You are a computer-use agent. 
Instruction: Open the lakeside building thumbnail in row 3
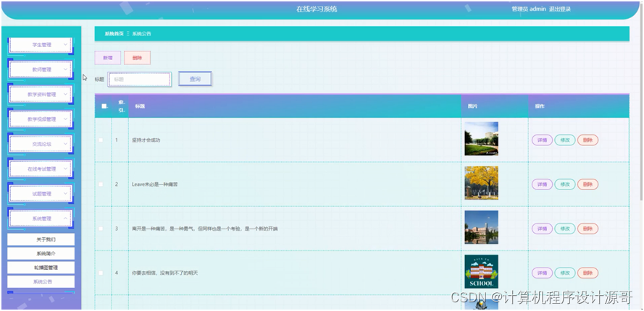click(481, 227)
